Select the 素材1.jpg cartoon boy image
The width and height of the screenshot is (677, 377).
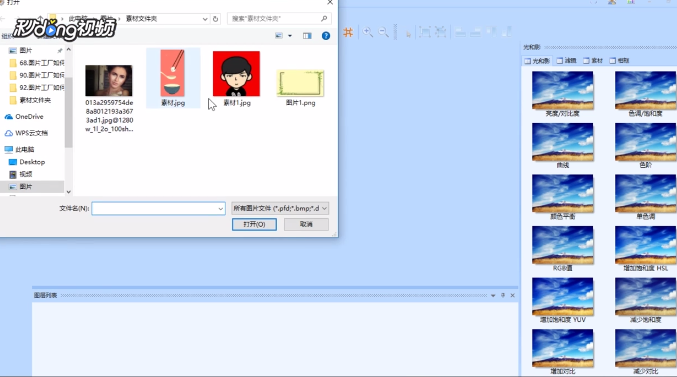pyautogui.click(x=236, y=79)
